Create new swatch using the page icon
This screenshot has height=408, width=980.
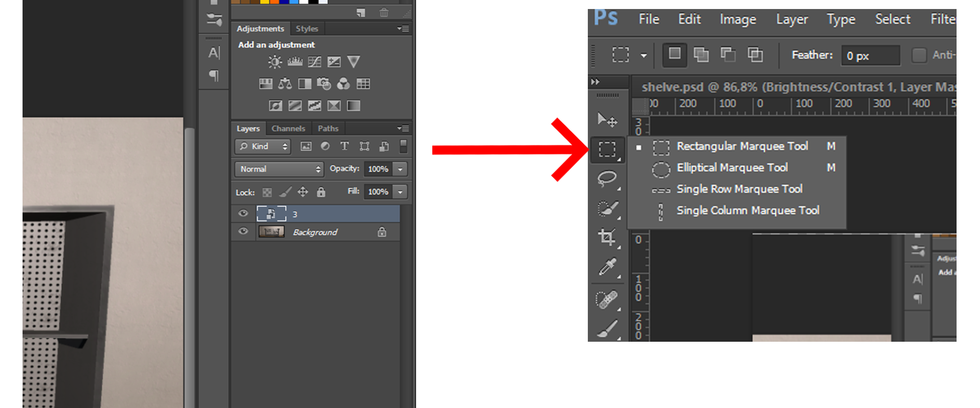361,13
